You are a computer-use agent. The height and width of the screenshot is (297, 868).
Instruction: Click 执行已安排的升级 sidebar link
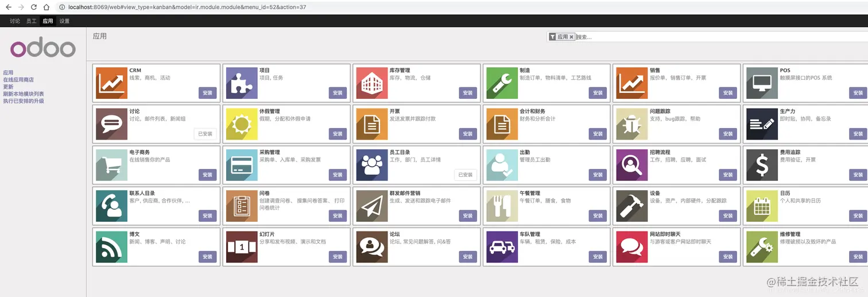24,101
